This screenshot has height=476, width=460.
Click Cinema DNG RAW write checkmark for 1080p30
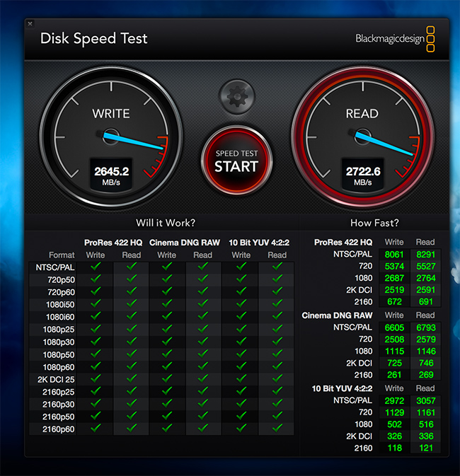tap(168, 342)
